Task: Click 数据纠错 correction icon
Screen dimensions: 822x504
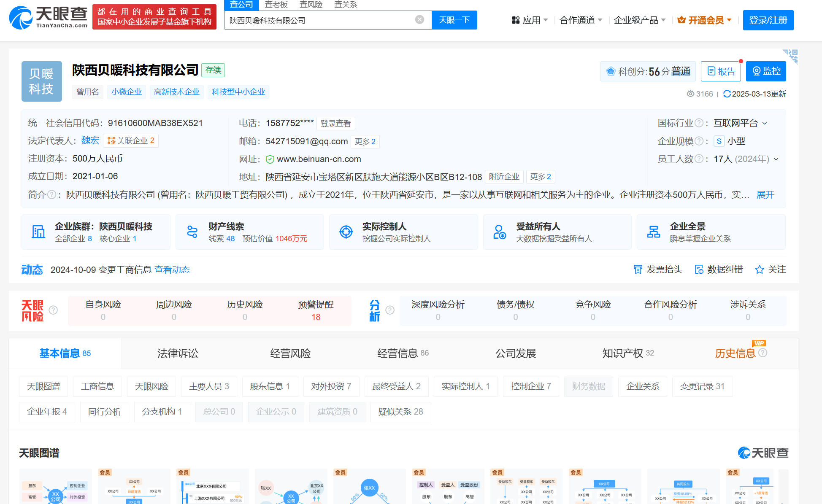Action: click(x=699, y=270)
